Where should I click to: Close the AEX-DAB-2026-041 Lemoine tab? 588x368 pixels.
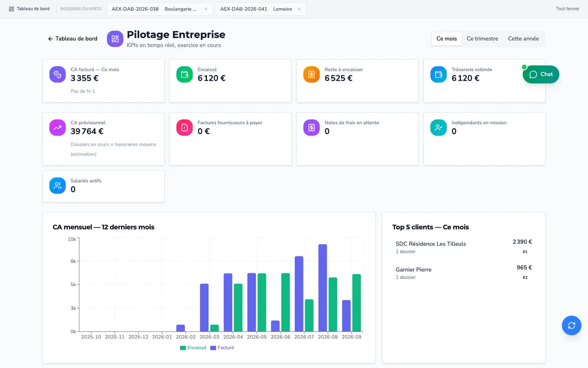299,9
